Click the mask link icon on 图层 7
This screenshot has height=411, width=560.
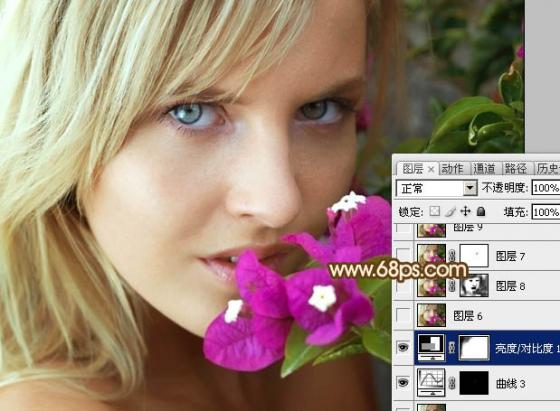click(x=452, y=256)
